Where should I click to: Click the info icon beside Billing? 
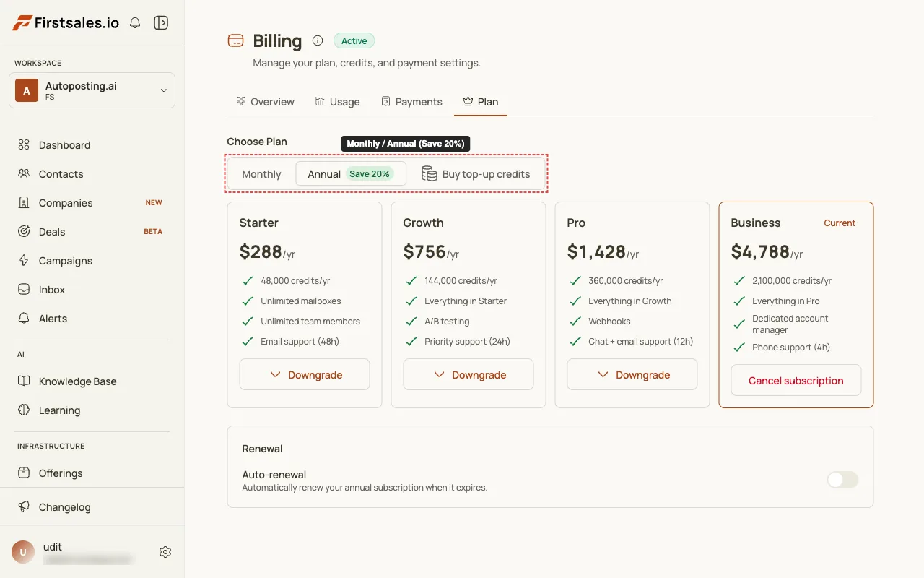pyautogui.click(x=318, y=40)
